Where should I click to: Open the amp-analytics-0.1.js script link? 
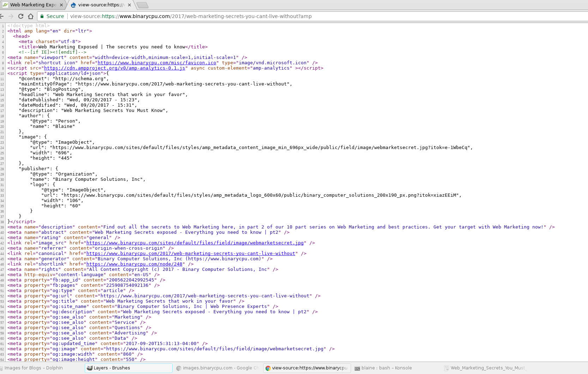[x=115, y=68]
